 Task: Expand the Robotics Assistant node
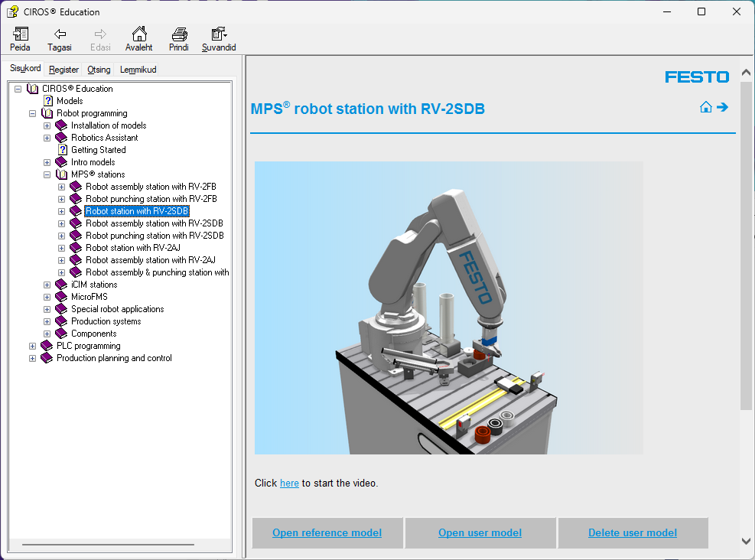click(47, 138)
